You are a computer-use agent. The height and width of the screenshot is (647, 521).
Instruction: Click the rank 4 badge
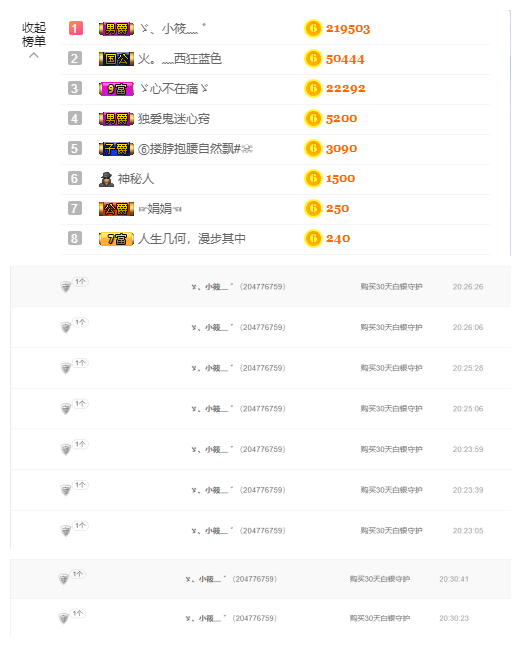tap(75, 118)
